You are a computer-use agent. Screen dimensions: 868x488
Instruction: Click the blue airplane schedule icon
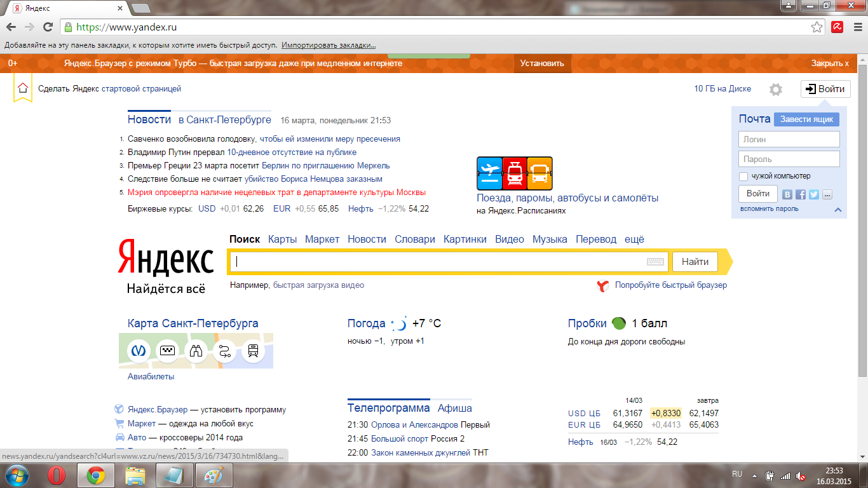[x=489, y=173]
